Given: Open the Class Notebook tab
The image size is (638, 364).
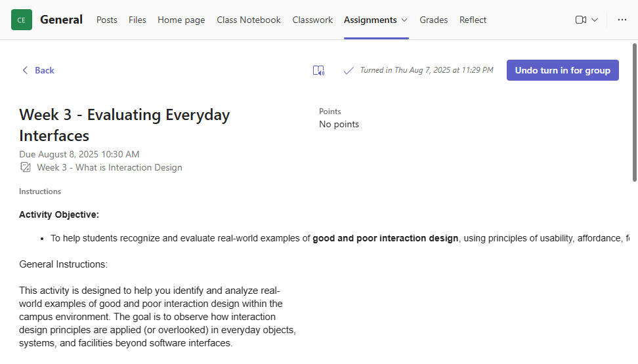Looking at the screenshot, I should coord(249,20).
